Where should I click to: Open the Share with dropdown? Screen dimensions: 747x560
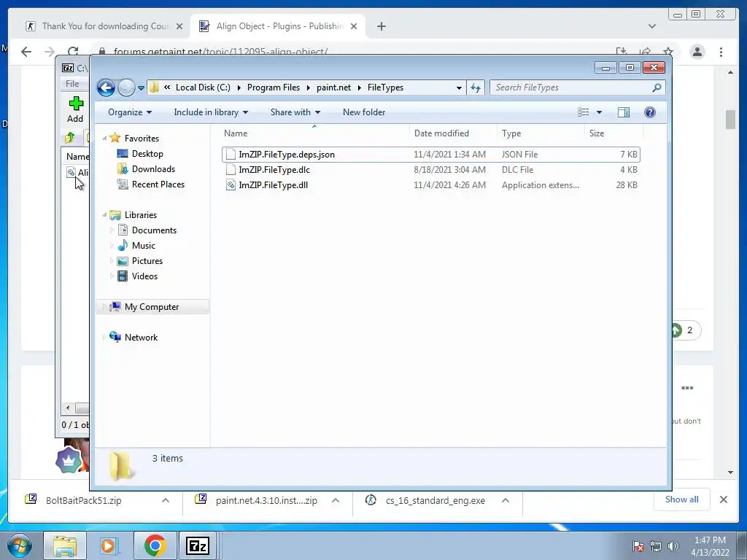[x=295, y=112]
